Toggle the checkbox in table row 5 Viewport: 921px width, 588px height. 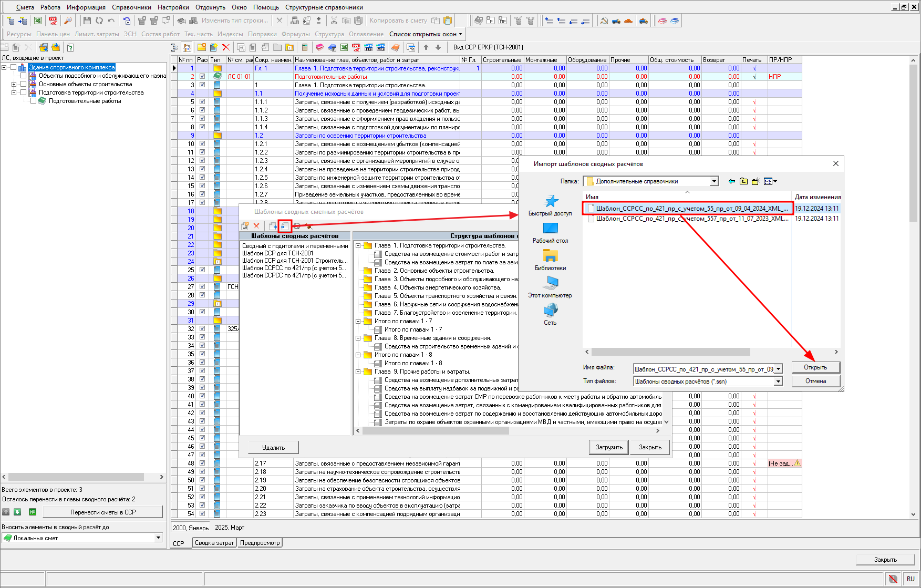pos(202,102)
